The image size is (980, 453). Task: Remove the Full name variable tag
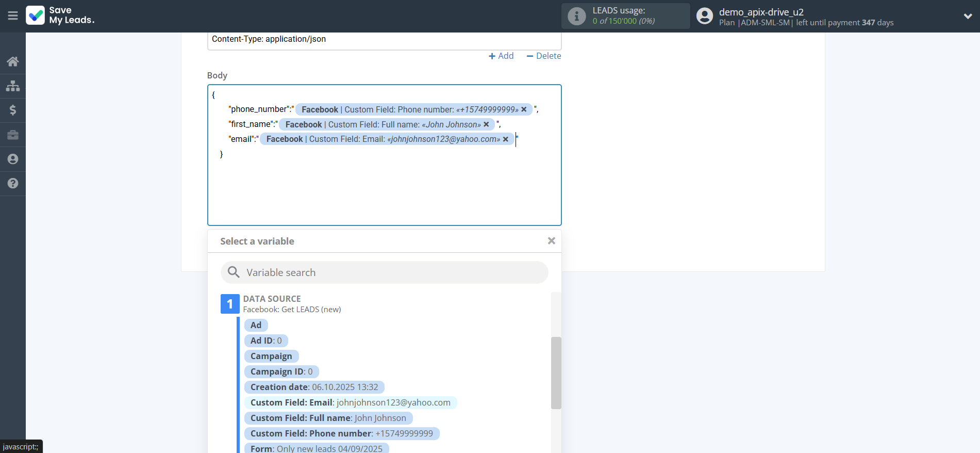(x=486, y=124)
